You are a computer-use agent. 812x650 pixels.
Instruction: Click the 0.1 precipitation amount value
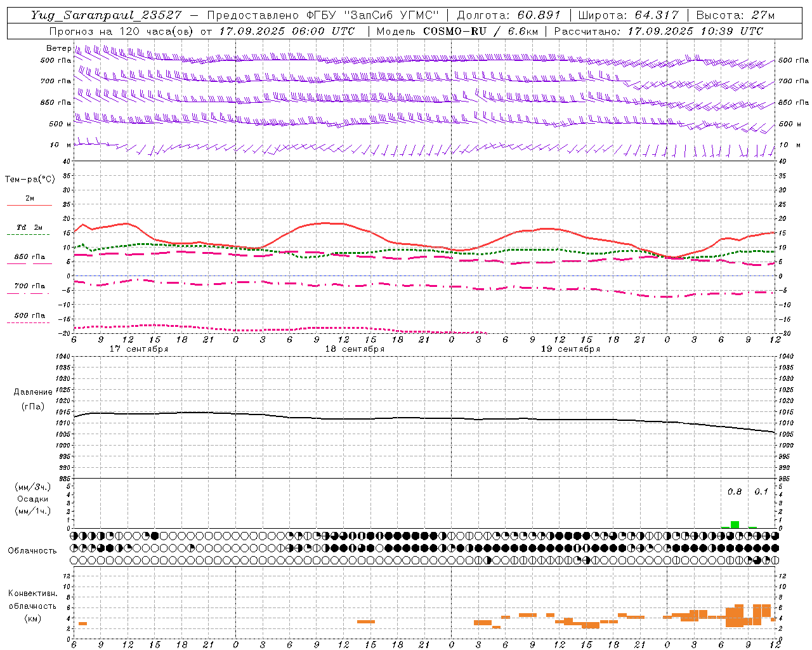pyautogui.click(x=761, y=492)
